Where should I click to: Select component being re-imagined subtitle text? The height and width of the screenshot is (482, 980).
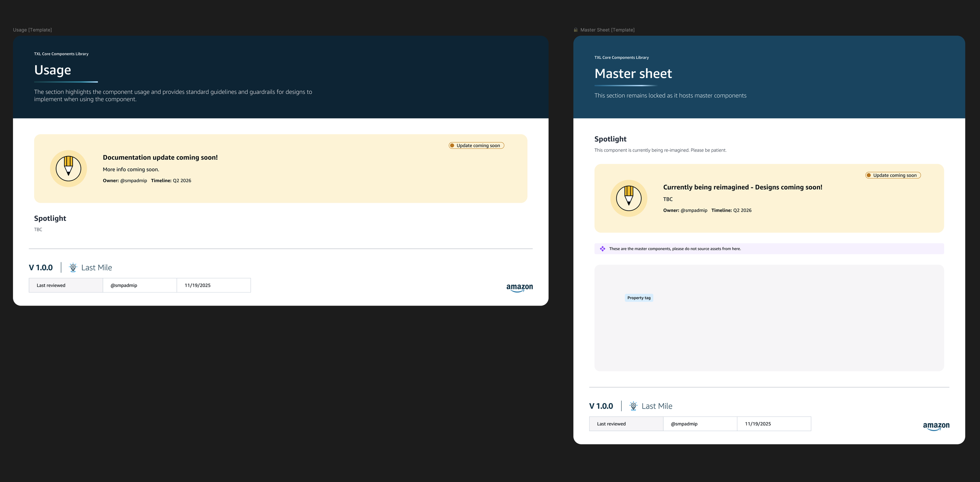[x=660, y=150]
